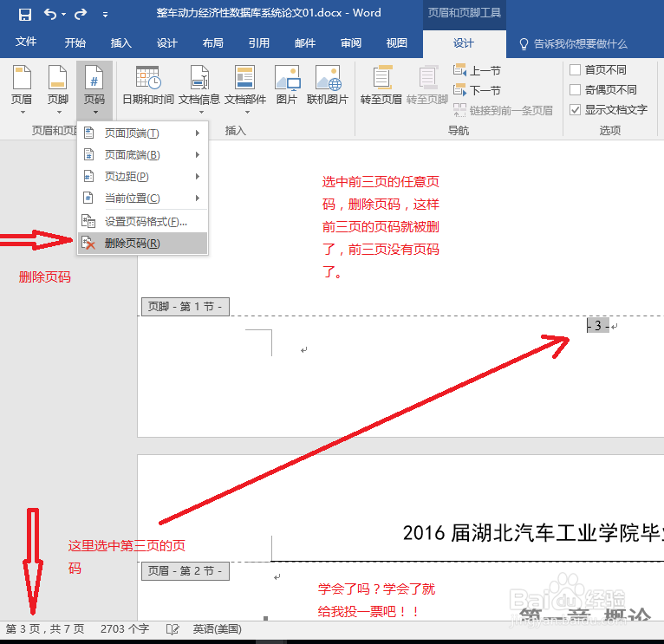Open 当前位置(C) submenu item

[x=142, y=198]
